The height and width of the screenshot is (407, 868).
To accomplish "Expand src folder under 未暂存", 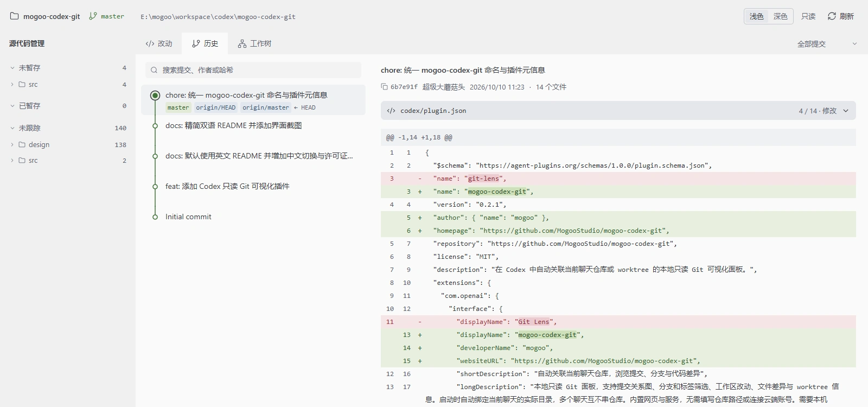I will pos(12,84).
